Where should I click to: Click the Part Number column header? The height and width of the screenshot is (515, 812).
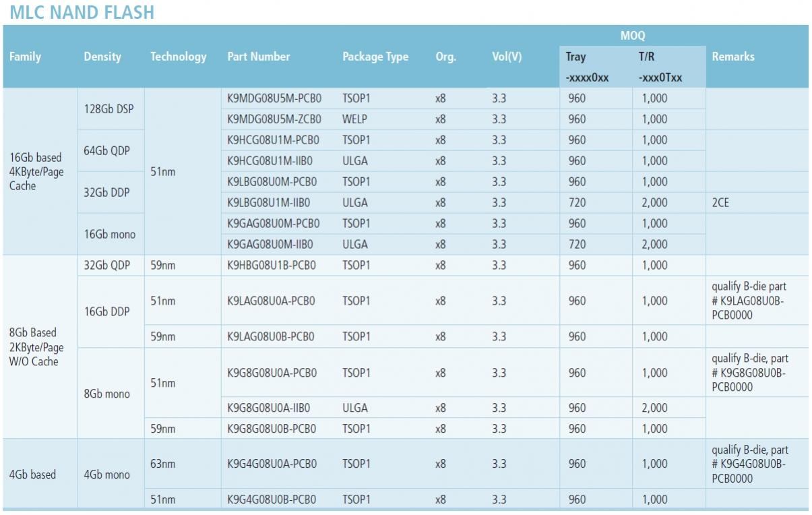tap(259, 57)
